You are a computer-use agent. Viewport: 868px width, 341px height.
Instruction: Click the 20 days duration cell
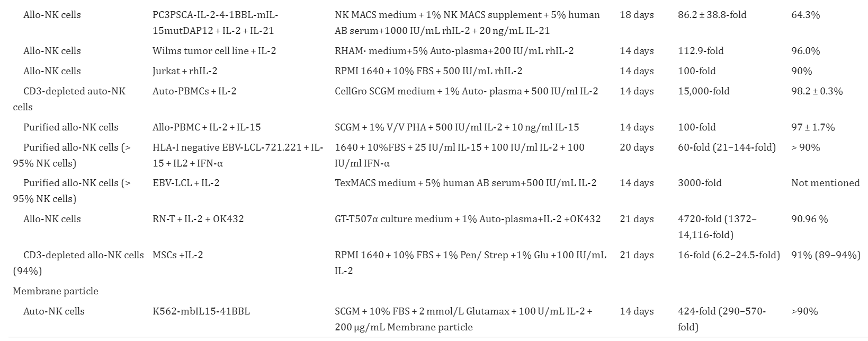637,147
